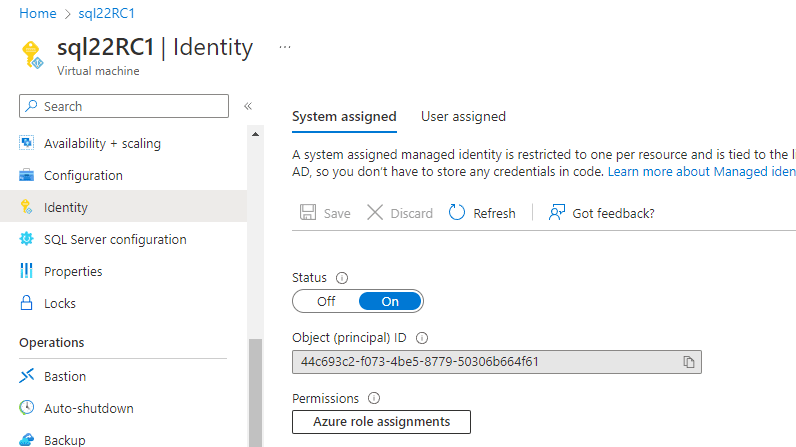Open SQL Server configuration menu item
796x447 pixels.
[x=115, y=239]
